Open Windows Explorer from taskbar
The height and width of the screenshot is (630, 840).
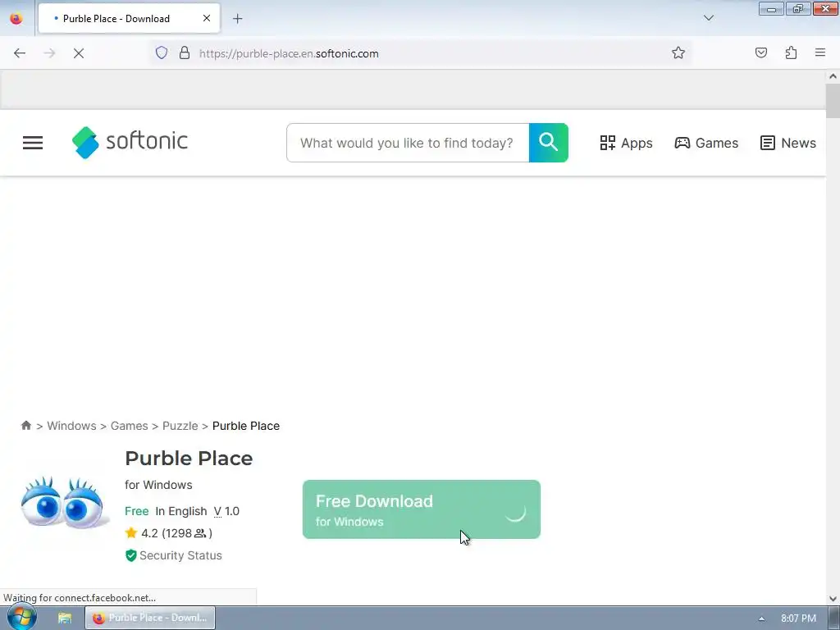(x=65, y=618)
